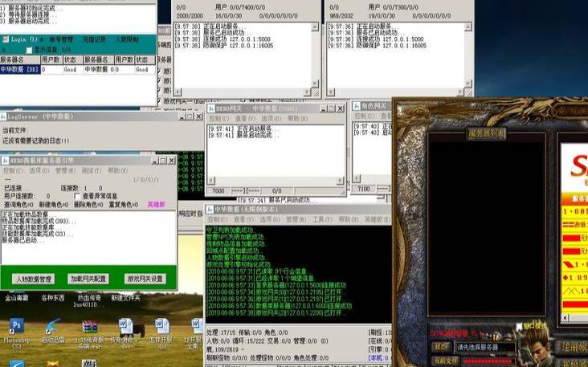Screen dimensions: 588x367
Task: Click the HERO database server window icon
Action: (x=3, y=160)
